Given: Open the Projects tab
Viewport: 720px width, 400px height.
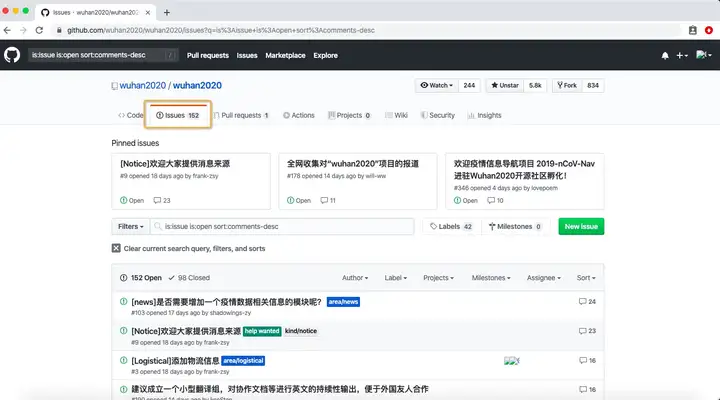Looking at the screenshot, I should pyautogui.click(x=349, y=115).
